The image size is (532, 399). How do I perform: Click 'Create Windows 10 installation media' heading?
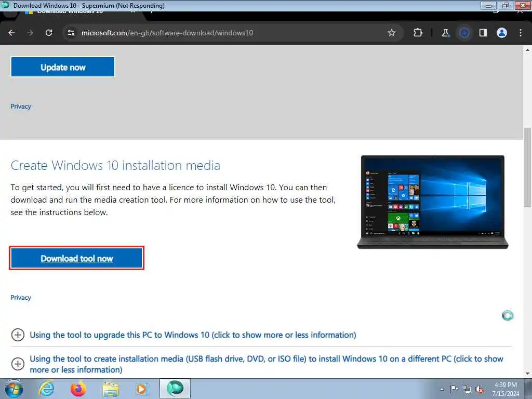pyautogui.click(x=115, y=166)
